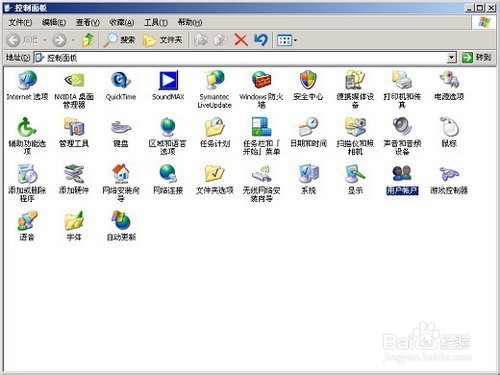Expand the Back history dropdown arrow
The width and height of the screenshot is (500, 375).
tap(45, 40)
